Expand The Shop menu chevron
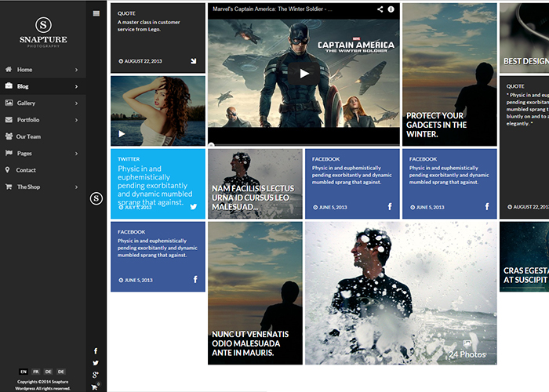549x392 pixels. click(x=76, y=187)
